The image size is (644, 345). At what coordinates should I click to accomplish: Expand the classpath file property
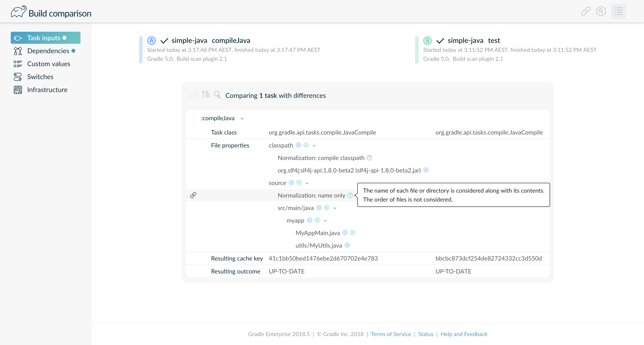(314, 145)
